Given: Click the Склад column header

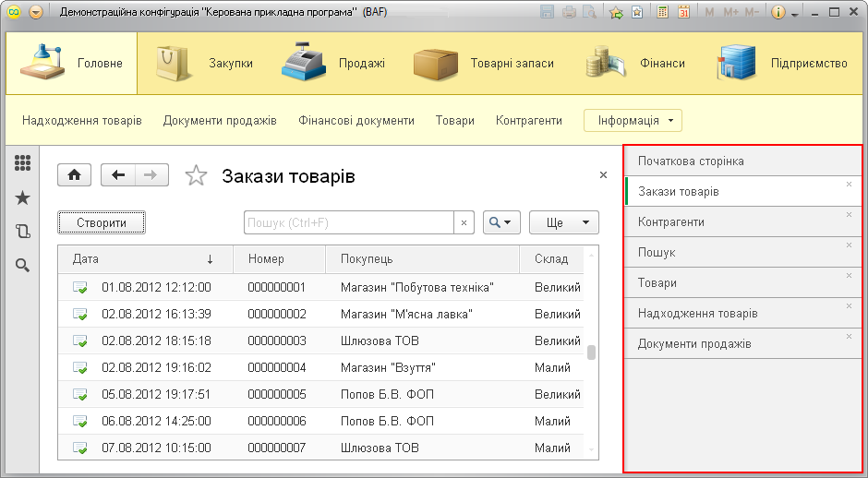Looking at the screenshot, I should coord(551,259).
